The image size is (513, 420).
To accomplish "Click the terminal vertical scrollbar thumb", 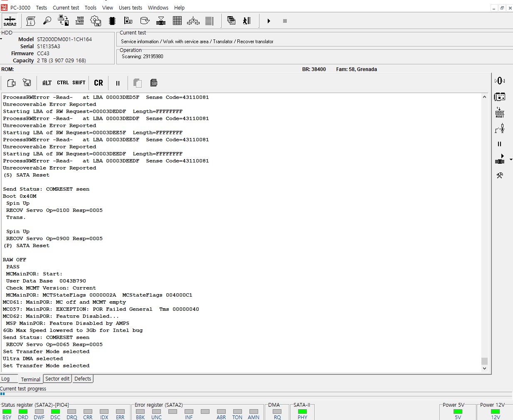I will pos(484,361).
